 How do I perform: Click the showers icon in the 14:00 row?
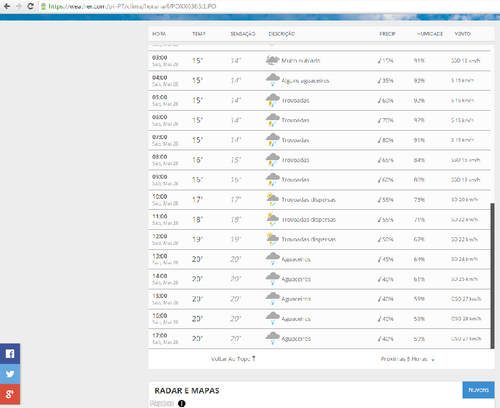point(272,279)
